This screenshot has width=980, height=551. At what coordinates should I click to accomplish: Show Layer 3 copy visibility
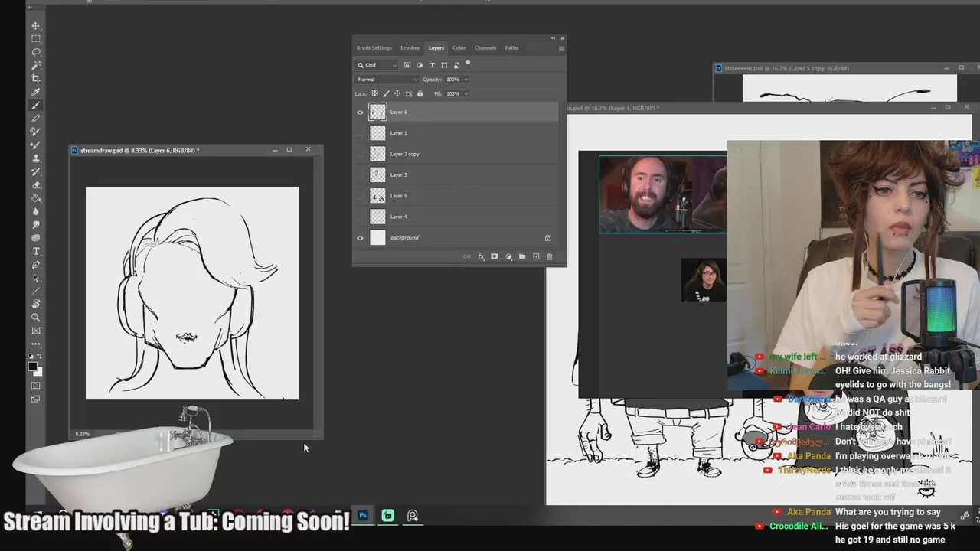click(x=360, y=154)
